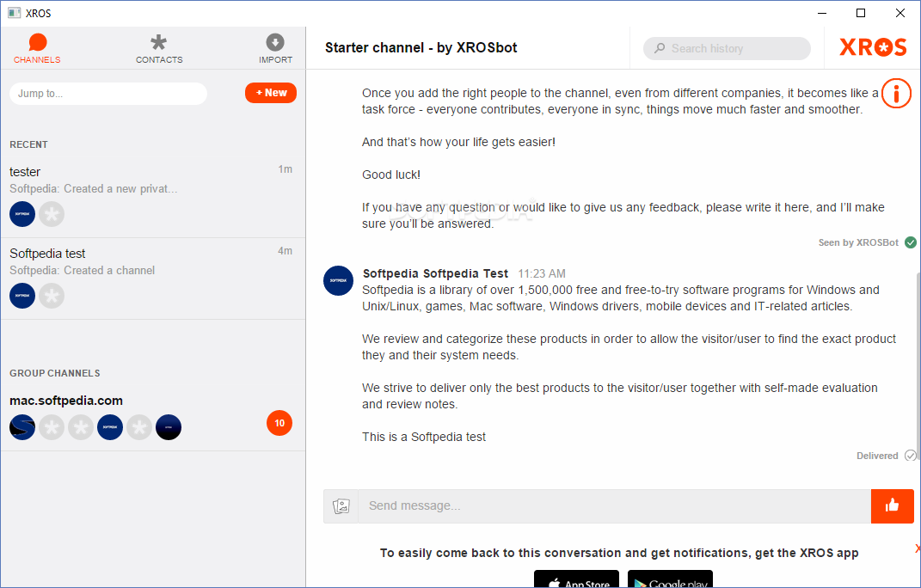921x588 pixels.
Task: Click the search magnifier icon
Action: (660, 48)
